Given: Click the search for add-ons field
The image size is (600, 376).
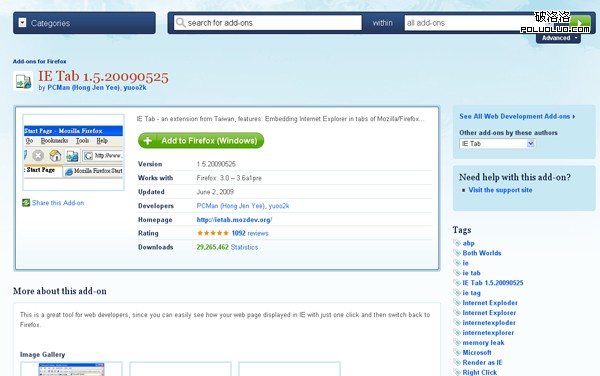Looking at the screenshot, I should (x=268, y=23).
